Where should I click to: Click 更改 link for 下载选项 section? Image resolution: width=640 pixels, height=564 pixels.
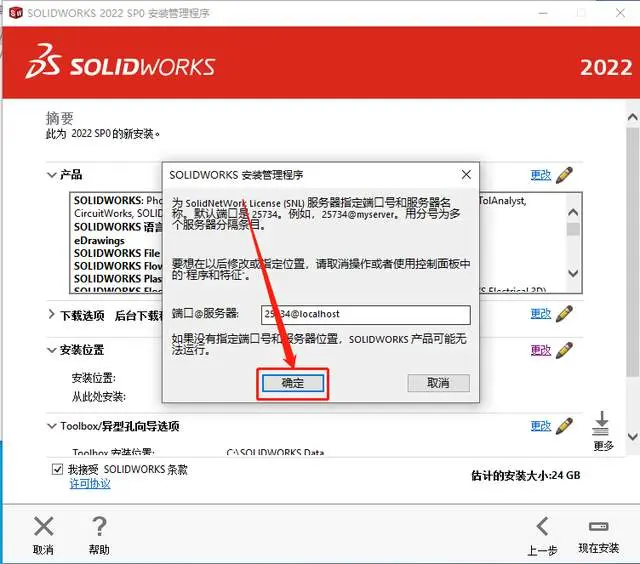(541, 313)
